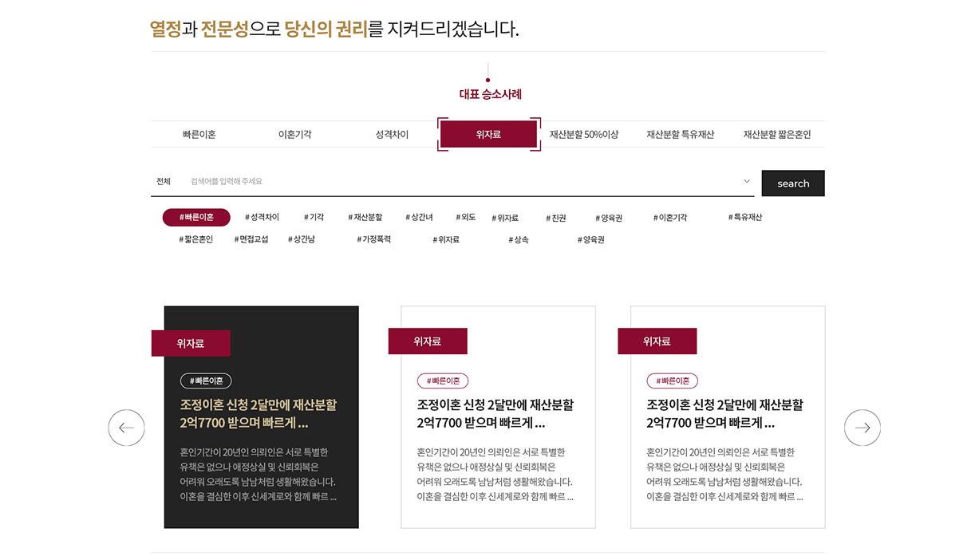This screenshot has width=975, height=560.
Task: Select the 재산분할 짧은혼인 tab
Action: [x=776, y=135]
